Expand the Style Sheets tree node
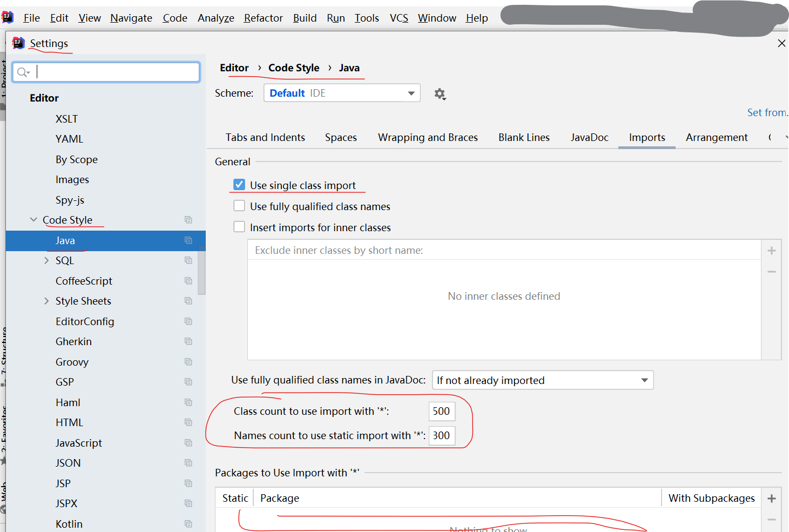Viewport: 789px width, 532px height. point(46,301)
